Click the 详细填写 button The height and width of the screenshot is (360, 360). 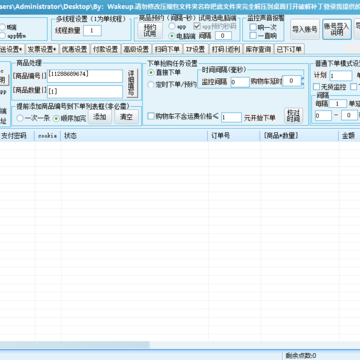click(131, 83)
